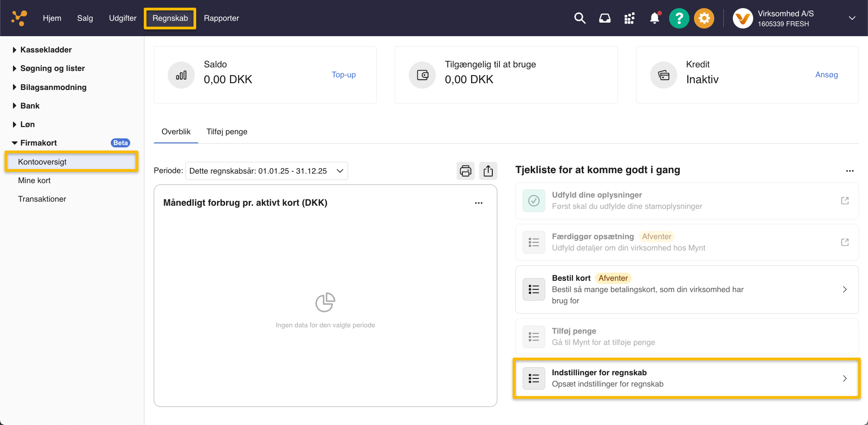Expand Virksomhed A/S account dropdown
Image resolution: width=868 pixels, height=425 pixels.
click(851, 18)
